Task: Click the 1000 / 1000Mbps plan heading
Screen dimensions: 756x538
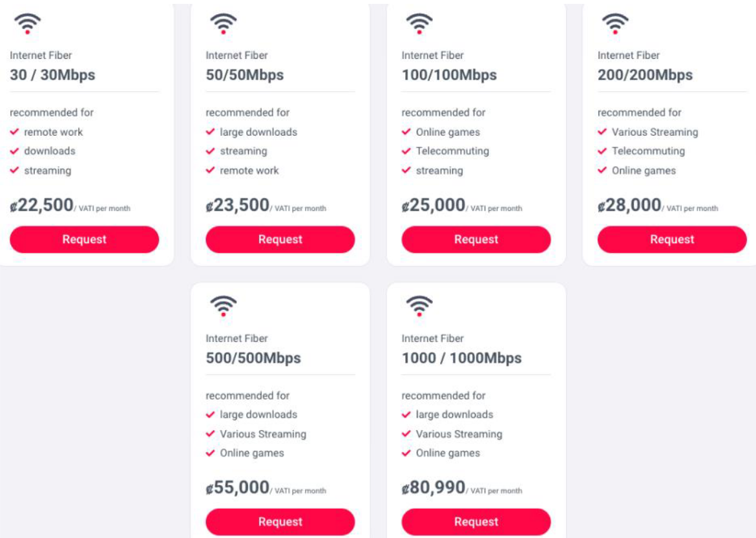Action: point(461,358)
